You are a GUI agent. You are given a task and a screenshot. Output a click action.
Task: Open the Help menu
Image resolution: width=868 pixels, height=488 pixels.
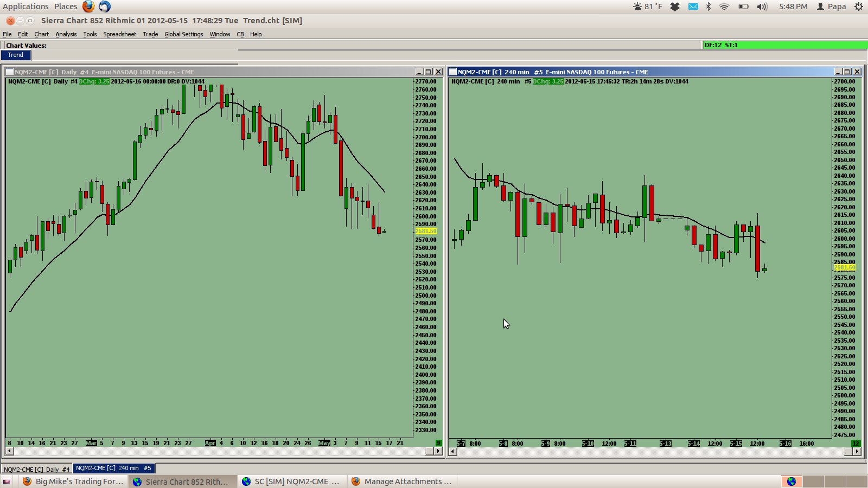tap(256, 34)
